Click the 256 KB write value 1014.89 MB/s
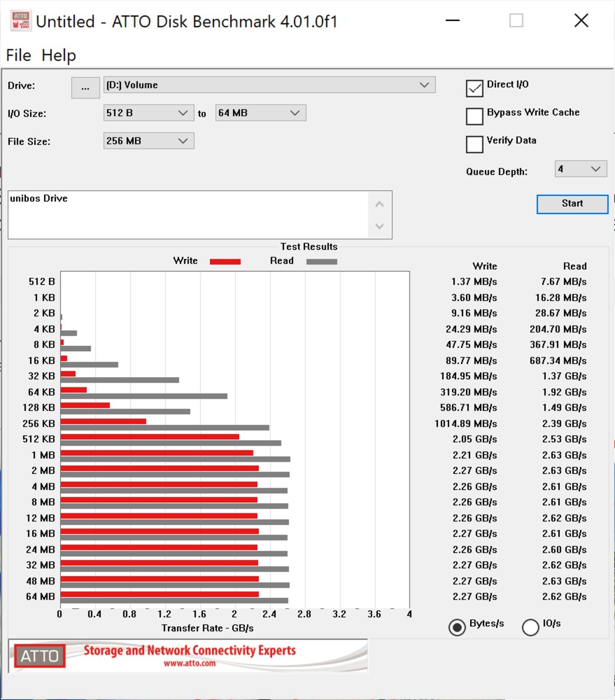This screenshot has height=700, width=615. [x=466, y=424]
